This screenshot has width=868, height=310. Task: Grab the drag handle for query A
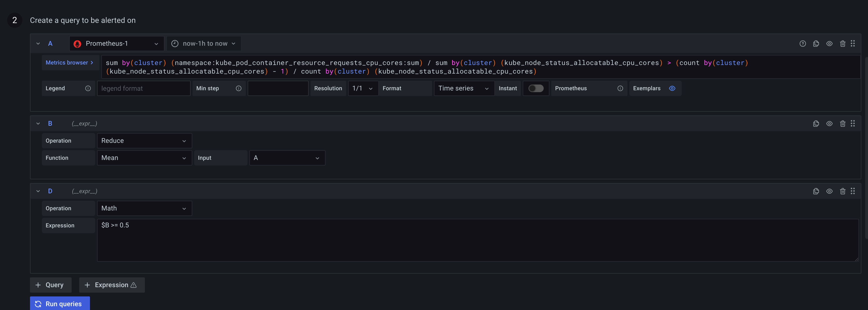853,44
